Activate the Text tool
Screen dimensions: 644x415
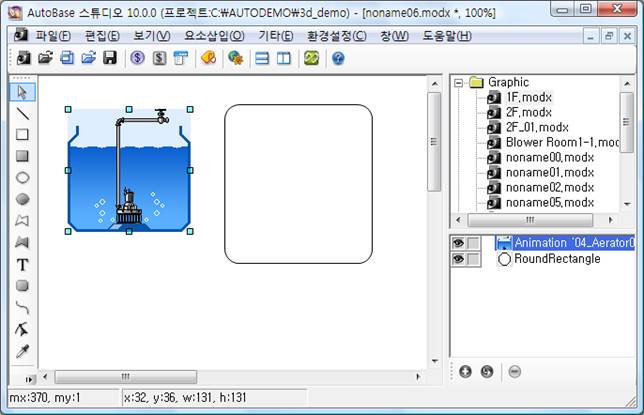[23, 264]
